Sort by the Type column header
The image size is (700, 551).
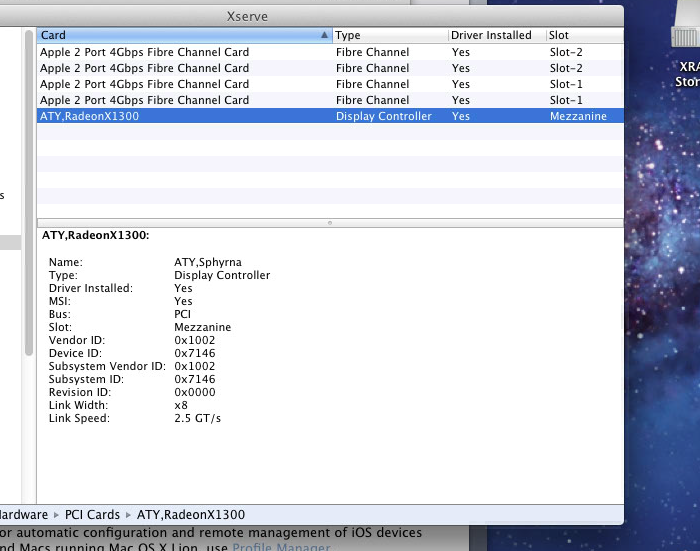point(390,35)
